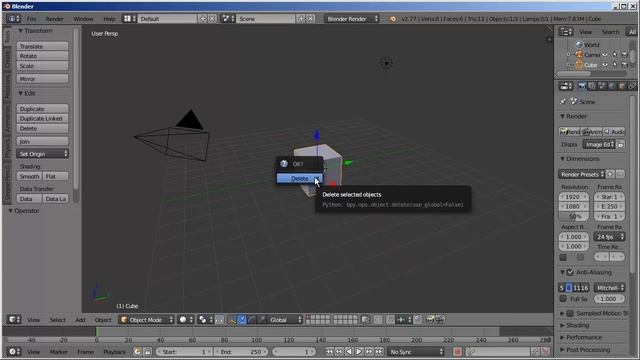Click Delete in the Edit tool panel
Image resolution: width=640 pixels, height=360 pixels.
coord(42,128)
